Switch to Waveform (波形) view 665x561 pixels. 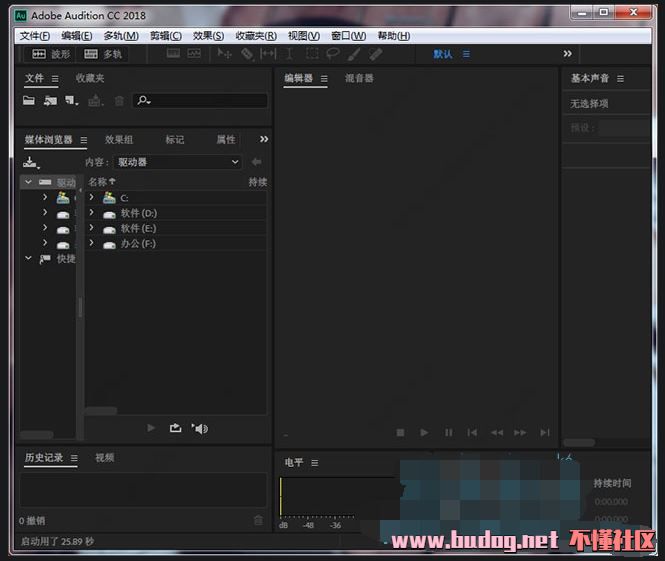(x=51, y=54)
